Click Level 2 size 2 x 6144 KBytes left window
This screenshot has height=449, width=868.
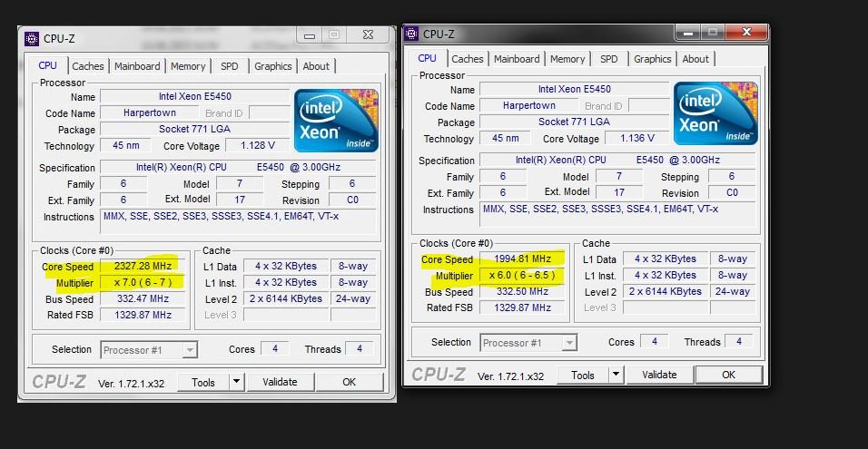click(x=286, y=298)
